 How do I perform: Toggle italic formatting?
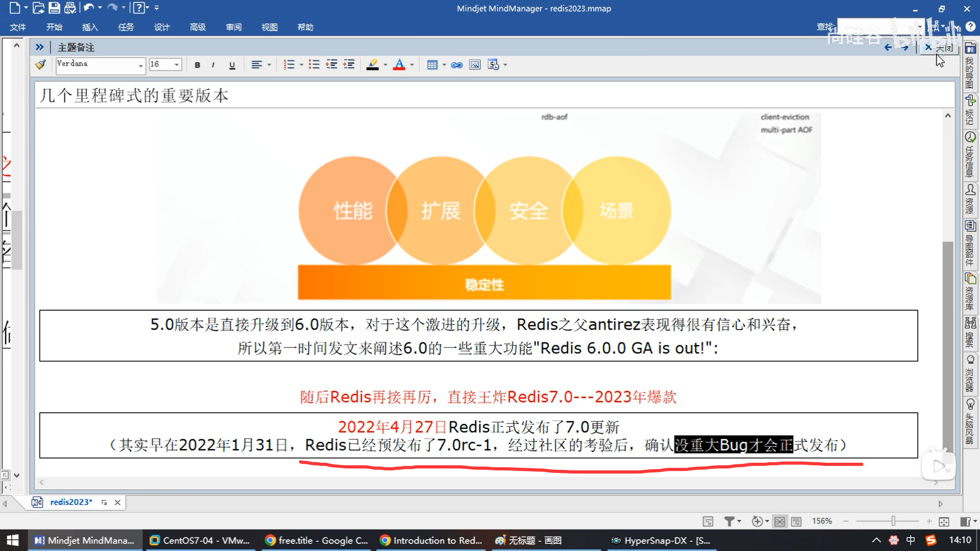pos(213,65)
